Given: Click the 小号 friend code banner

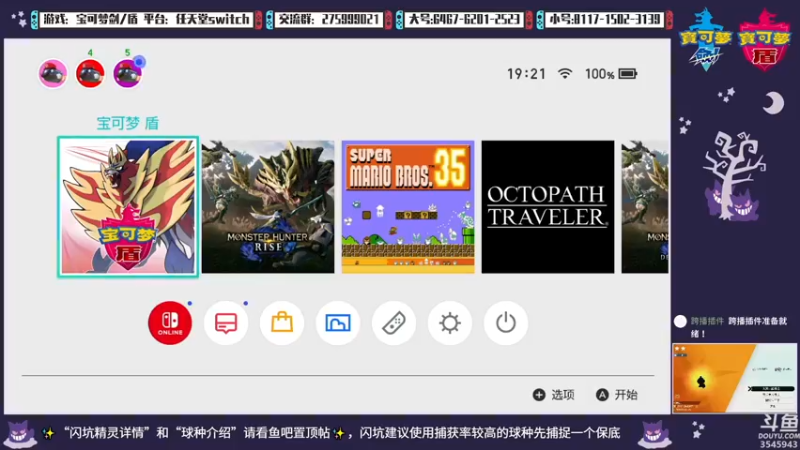Looking at the screenshot, I should pos(604,19).
